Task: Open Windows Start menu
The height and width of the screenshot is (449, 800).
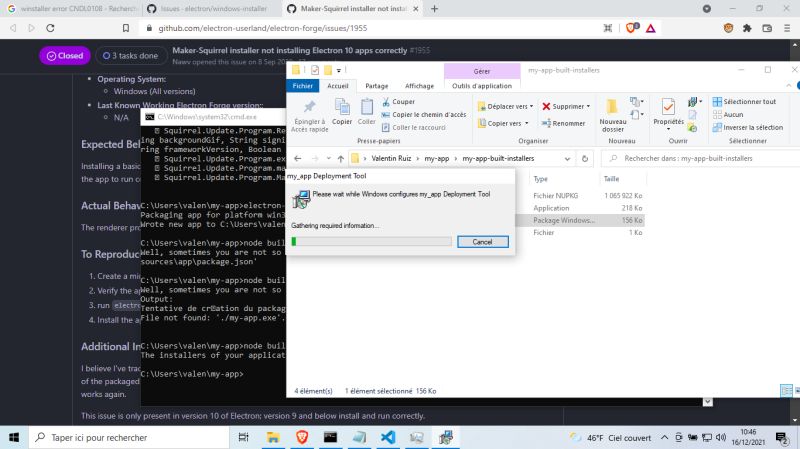Action: click(x=14, y=437)
